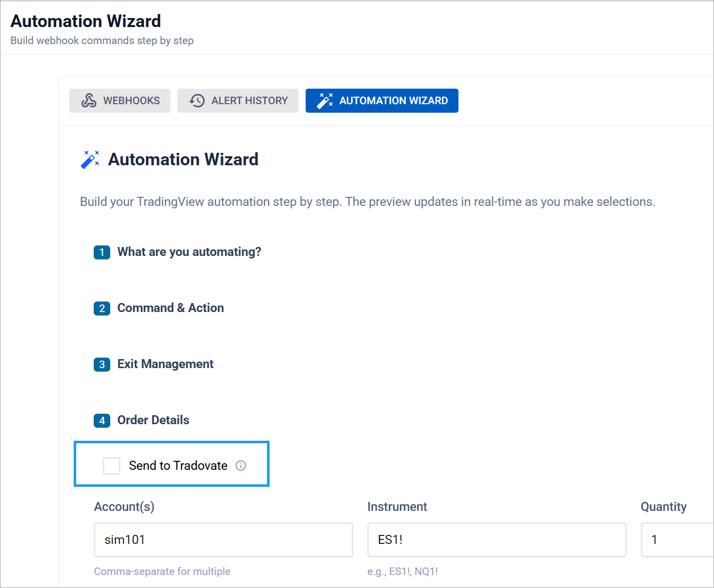Click the 'e.g., ES1!, NQ1!' hint text
The height and width of the screenshot is (588, 714).
point(403,571)
